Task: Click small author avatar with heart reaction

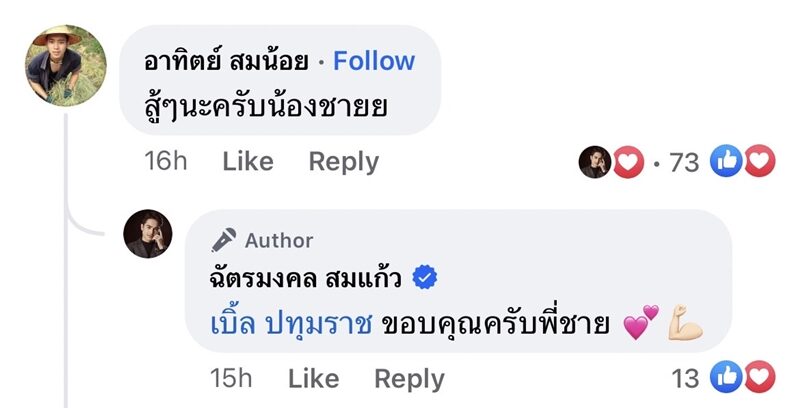Action: [x=595, y=161]
